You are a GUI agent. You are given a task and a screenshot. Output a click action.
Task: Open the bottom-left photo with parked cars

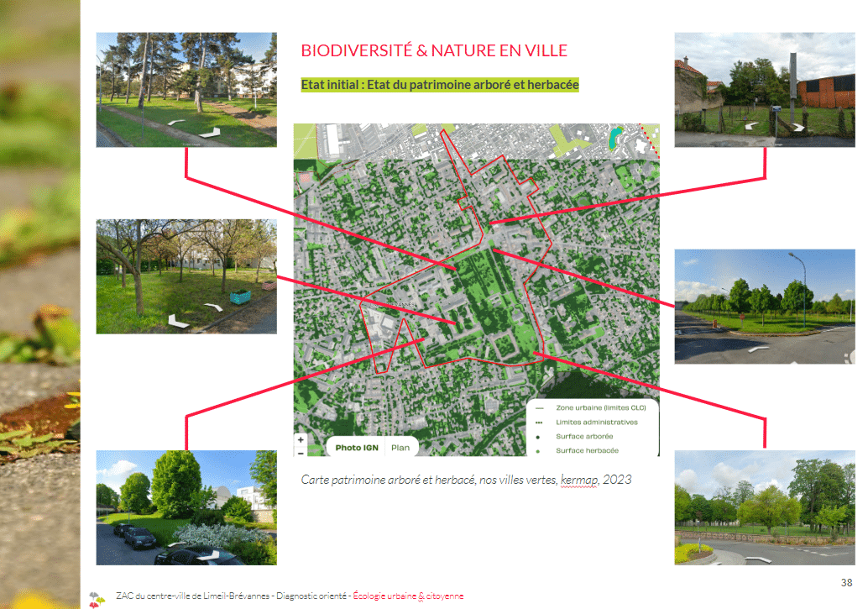(186, 507)
